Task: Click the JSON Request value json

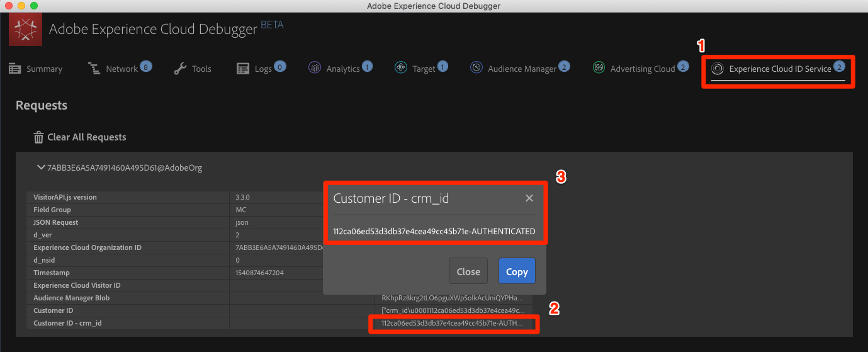Action: coord(242,222)
